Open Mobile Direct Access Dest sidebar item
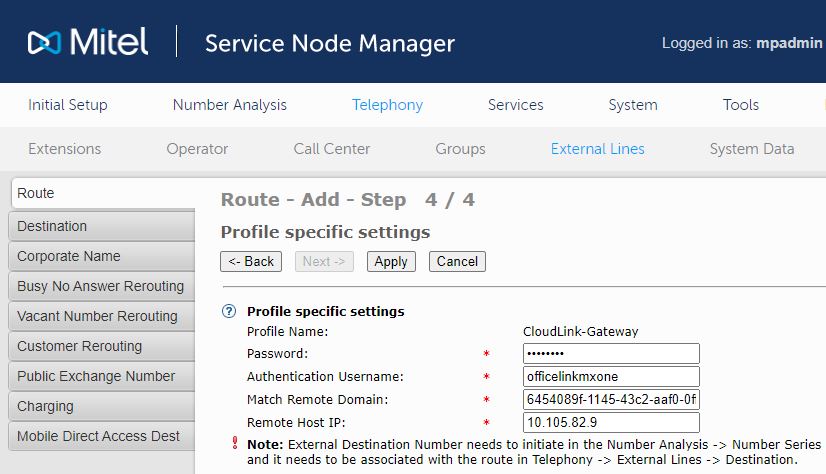826x474 pixels. click(100, 436)
